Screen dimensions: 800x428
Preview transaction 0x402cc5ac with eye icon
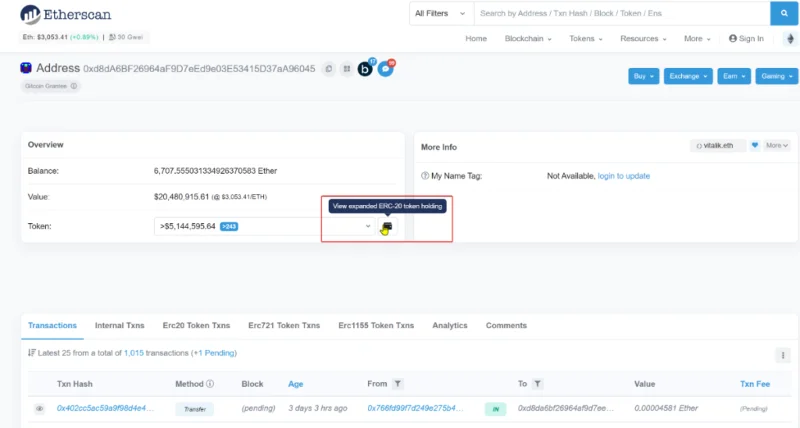(x=39, y=409)
